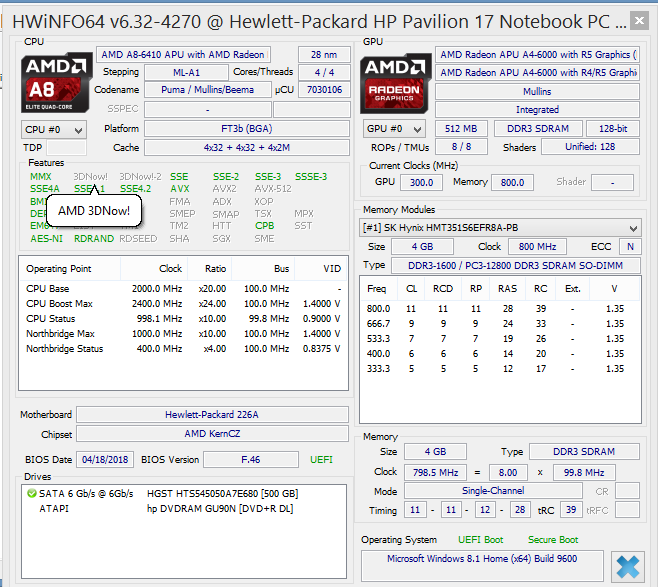658x587 pixels.
Task: Click the memory clock 798.5 MHz field
Action: (435, 472)
